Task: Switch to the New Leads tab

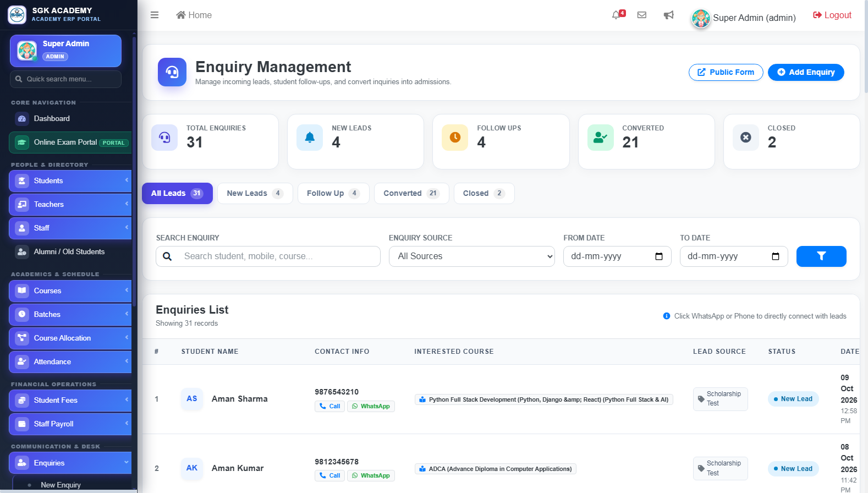Action: pos(255,193)
